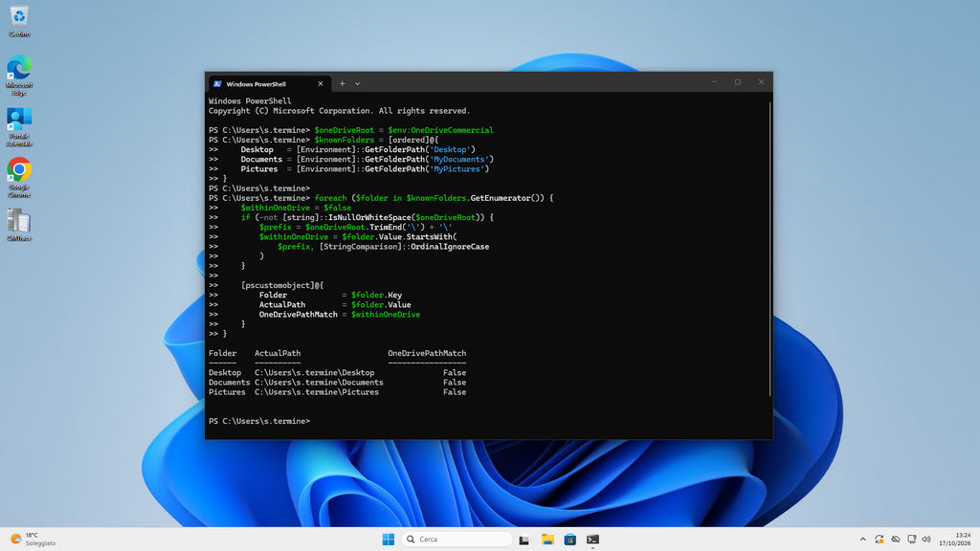Select the Windows PowerShell tab
This screenshot has width=980, height=551.
268,84
